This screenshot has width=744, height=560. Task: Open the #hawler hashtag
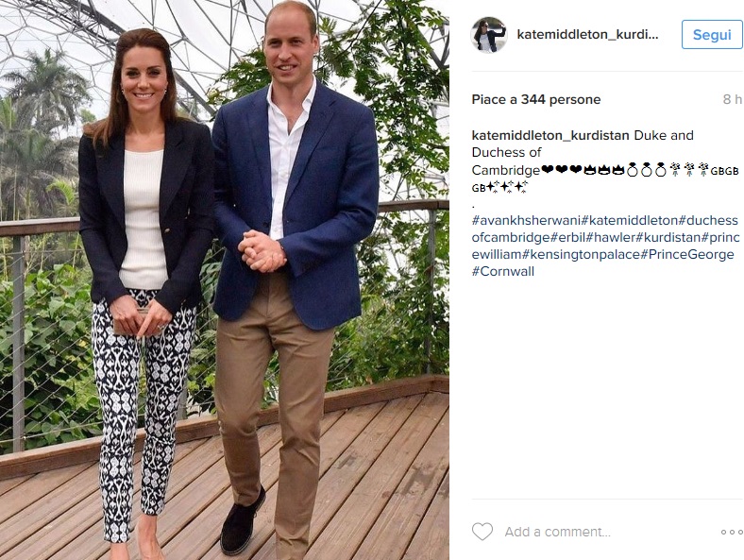pos(611,237)
